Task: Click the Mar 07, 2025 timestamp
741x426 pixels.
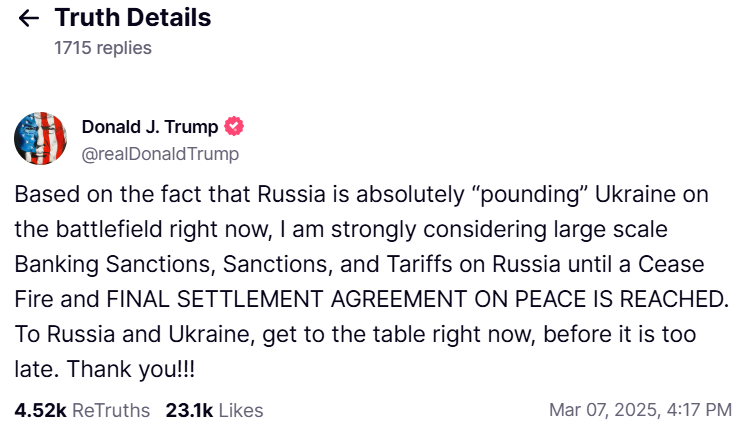Action: [640, 410]
